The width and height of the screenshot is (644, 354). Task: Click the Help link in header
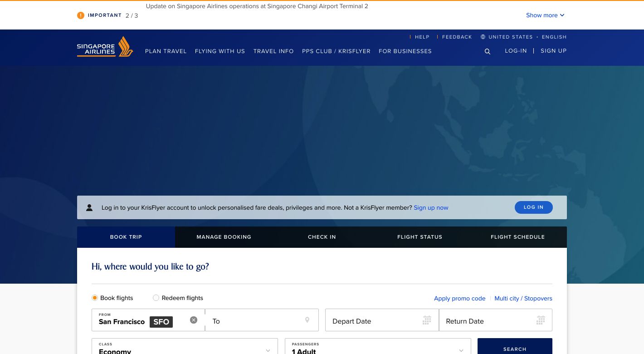point(422,37)
